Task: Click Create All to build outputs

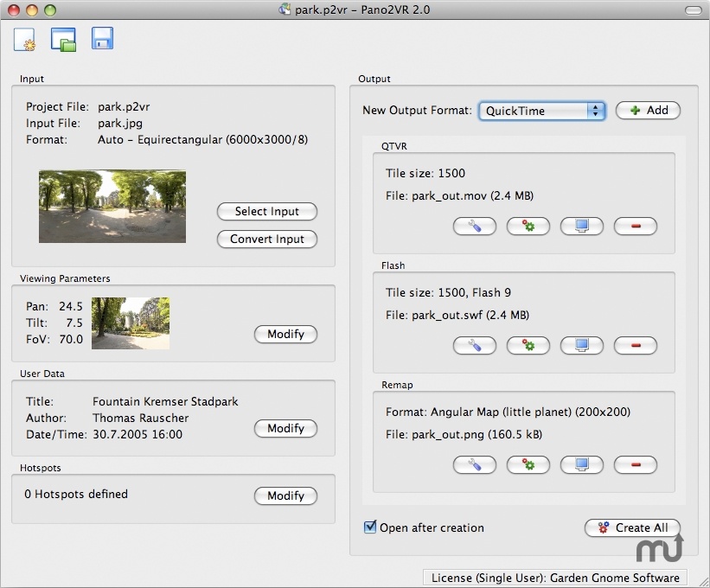Action: point(632,527)
